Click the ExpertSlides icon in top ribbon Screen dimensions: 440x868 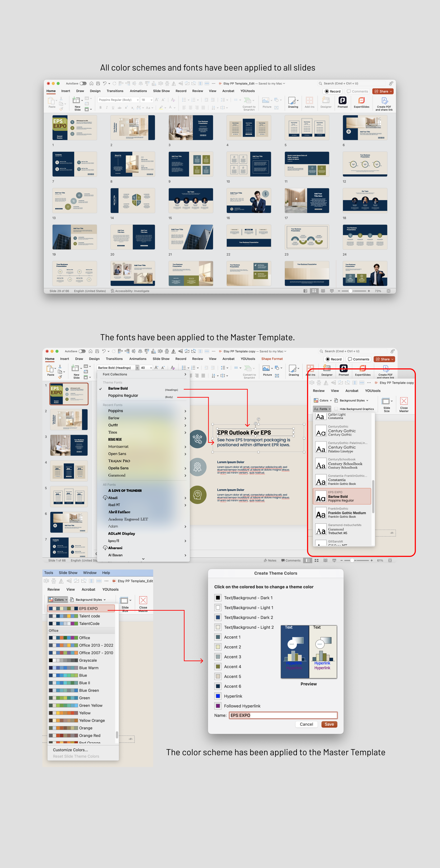[x=361, y=100]
